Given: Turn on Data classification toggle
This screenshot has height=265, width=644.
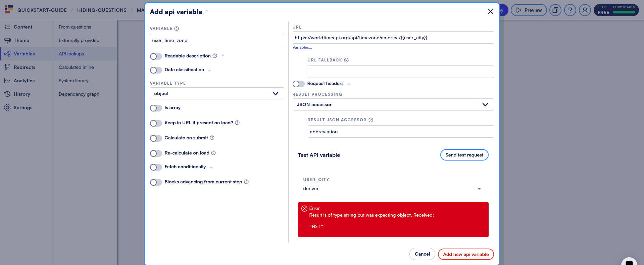Looking at the screenshot, I should click(x=156, y=70).
